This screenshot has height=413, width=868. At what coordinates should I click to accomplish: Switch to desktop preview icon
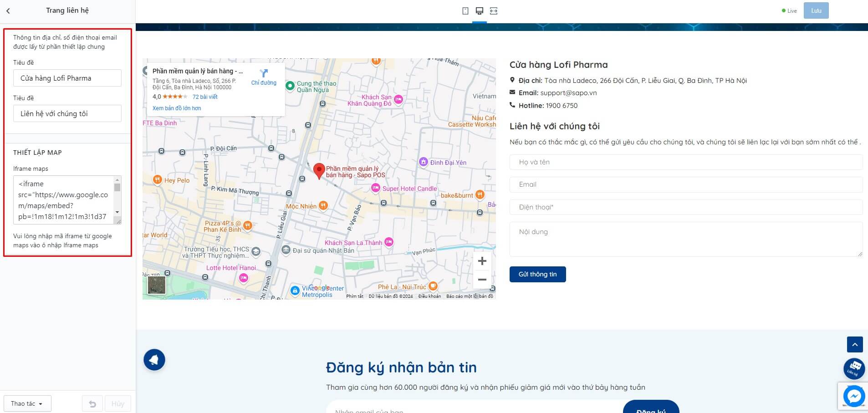click(479, 11)
